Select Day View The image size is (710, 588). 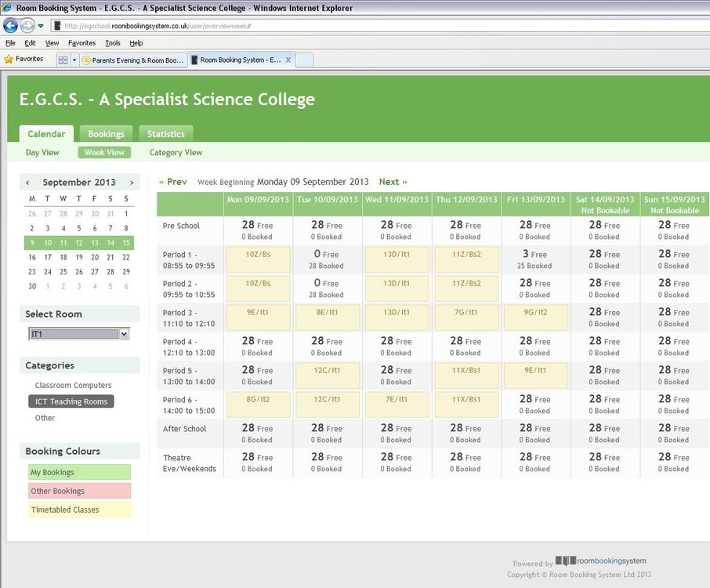pyautogui.click(x=42, y=153)
